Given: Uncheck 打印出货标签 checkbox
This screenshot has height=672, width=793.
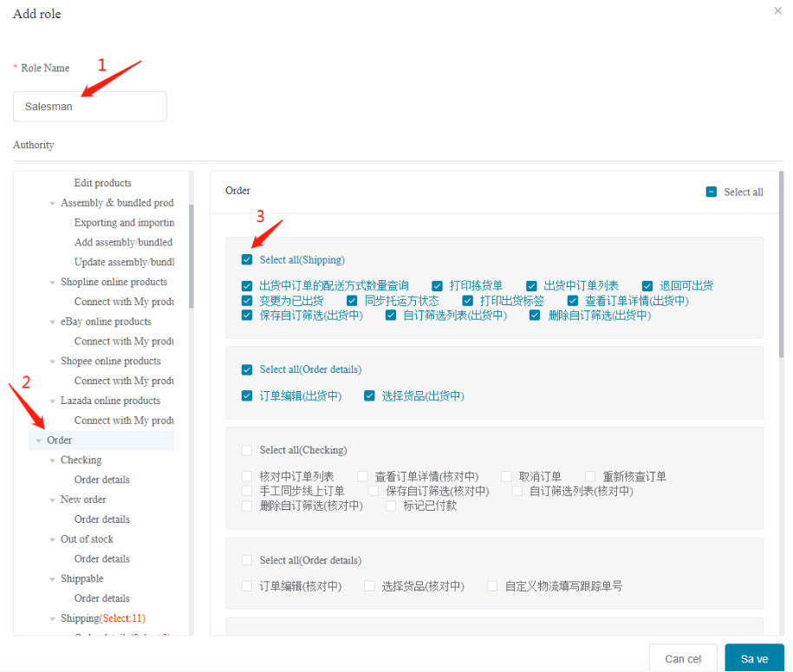Looking at the screenshot, I should click(467, 301).
